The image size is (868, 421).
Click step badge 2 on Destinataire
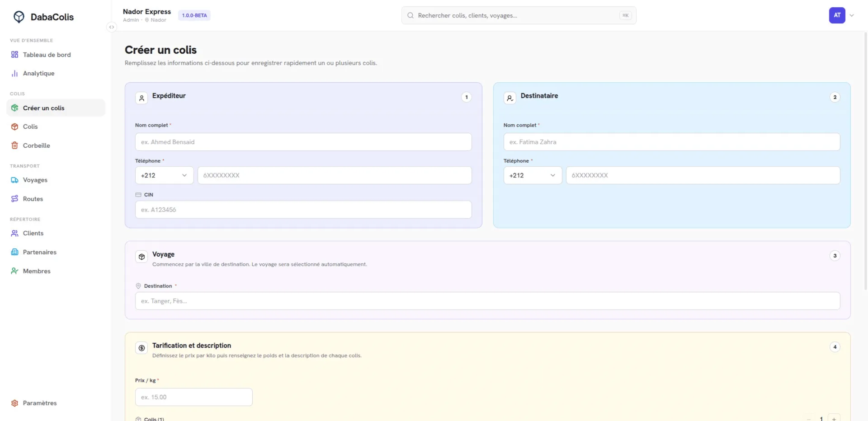coord(835,97)
